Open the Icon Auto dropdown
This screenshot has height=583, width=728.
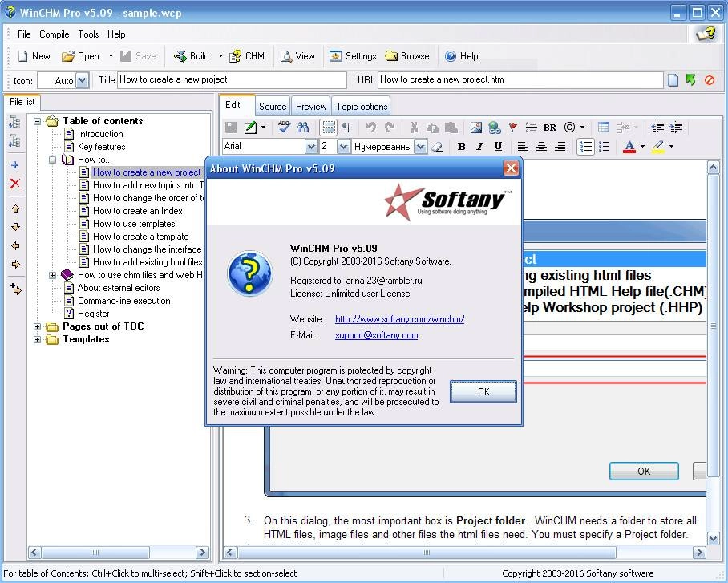[82, 80]
